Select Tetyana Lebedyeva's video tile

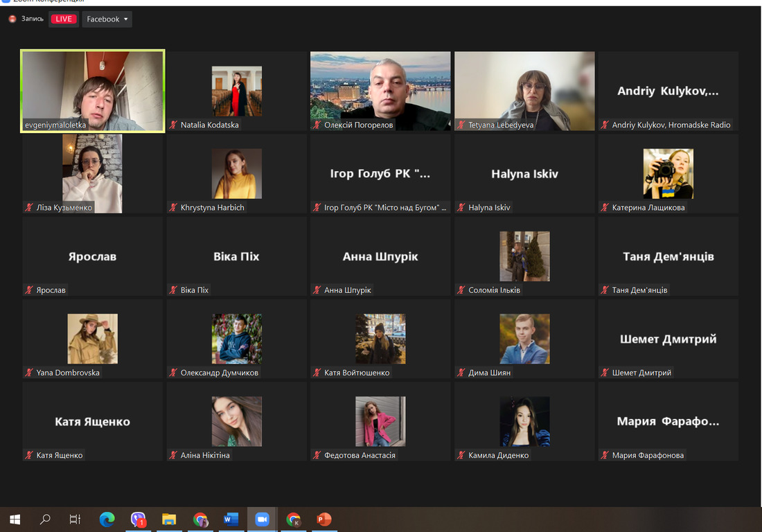pos(524,91)
